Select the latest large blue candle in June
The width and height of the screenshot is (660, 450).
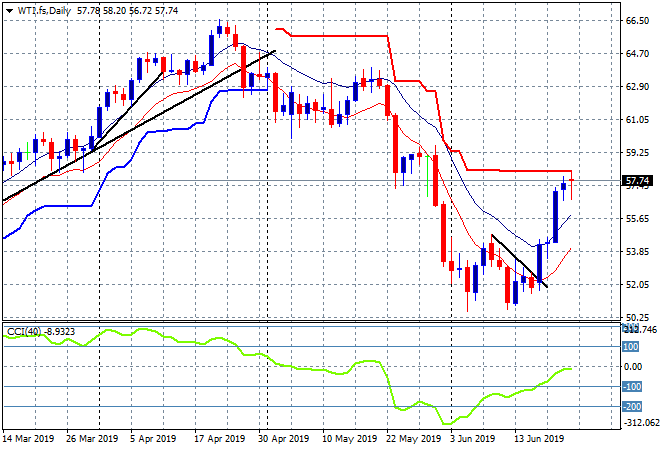point(556,216)
